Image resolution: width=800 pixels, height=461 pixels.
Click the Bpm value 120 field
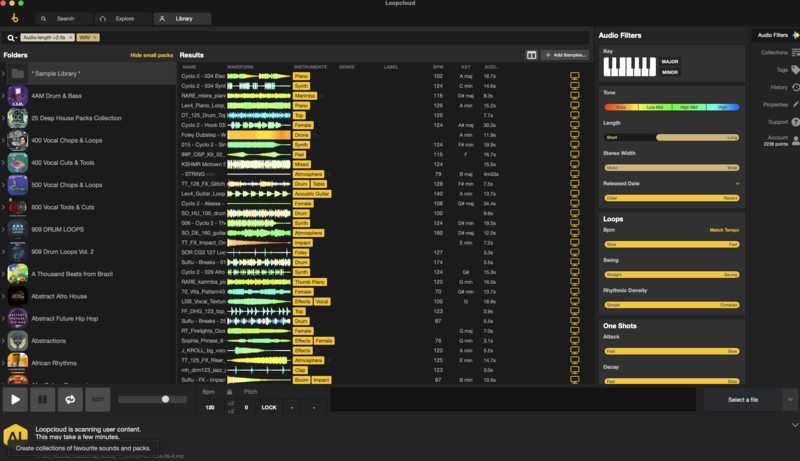click(210, 407)
